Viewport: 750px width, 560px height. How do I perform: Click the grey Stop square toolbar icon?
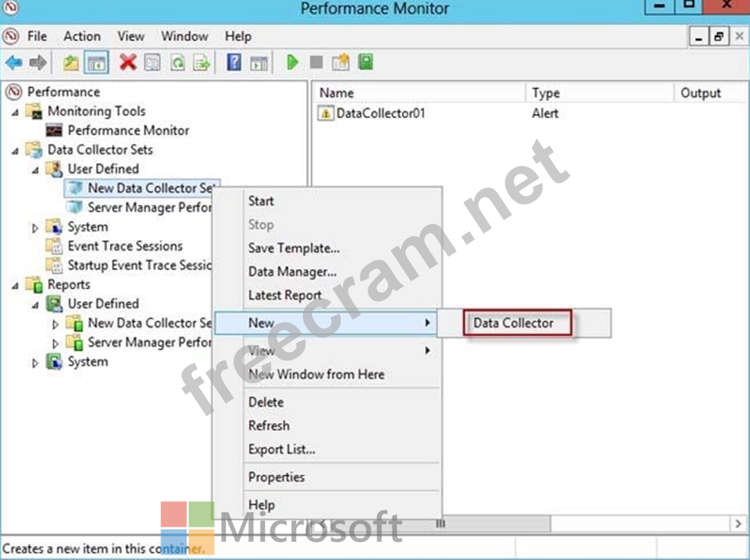316,62
